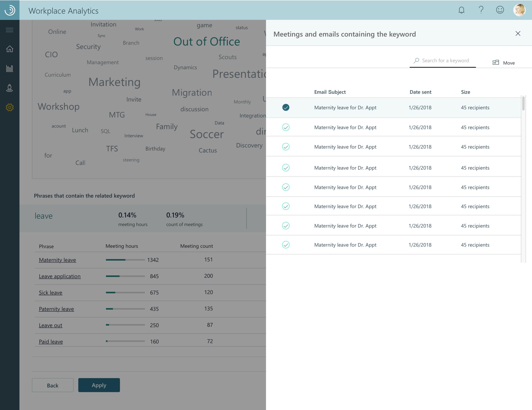Open the hamburger navigation menu

pyautogui.click(x=10, y=30)
